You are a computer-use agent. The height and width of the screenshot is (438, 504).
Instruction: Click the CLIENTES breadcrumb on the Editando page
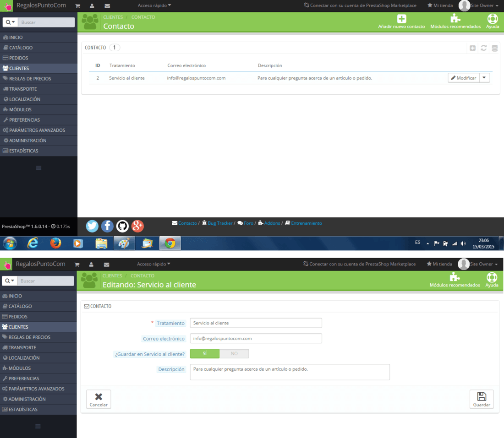112,276
